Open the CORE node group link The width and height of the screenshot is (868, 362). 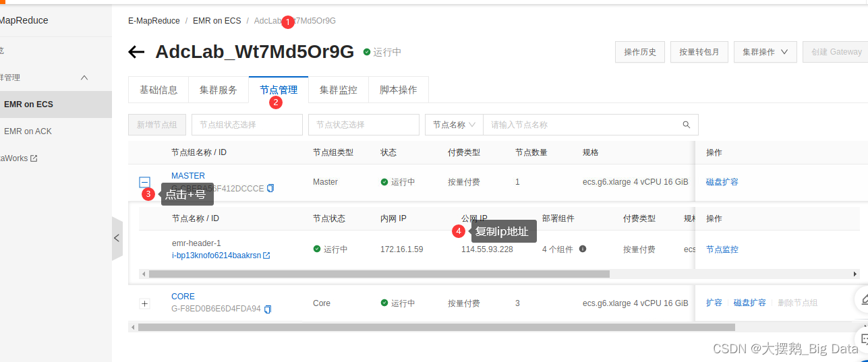tap(183, 297)
